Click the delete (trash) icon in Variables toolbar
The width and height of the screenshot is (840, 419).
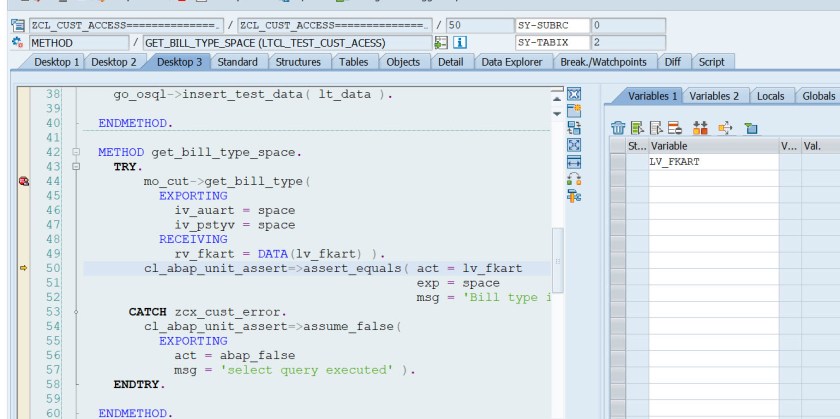(618, 127)
